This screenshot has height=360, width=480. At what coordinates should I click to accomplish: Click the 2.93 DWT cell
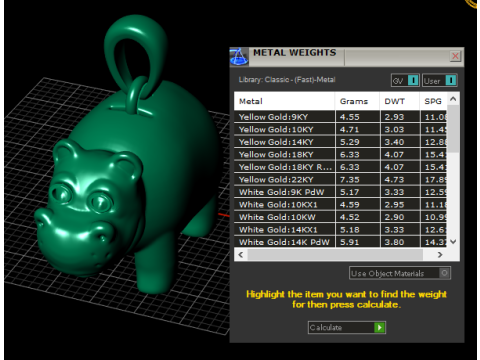(400, 117)
